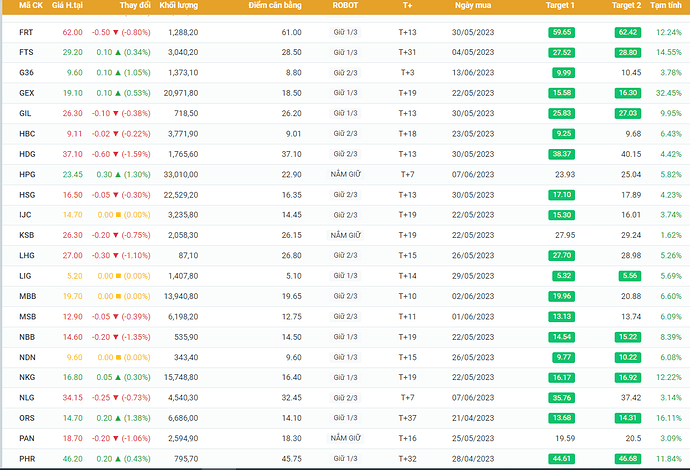690x470 pixels.
Task: Sort table by Mã CK column header
Action: coord(30,6)
